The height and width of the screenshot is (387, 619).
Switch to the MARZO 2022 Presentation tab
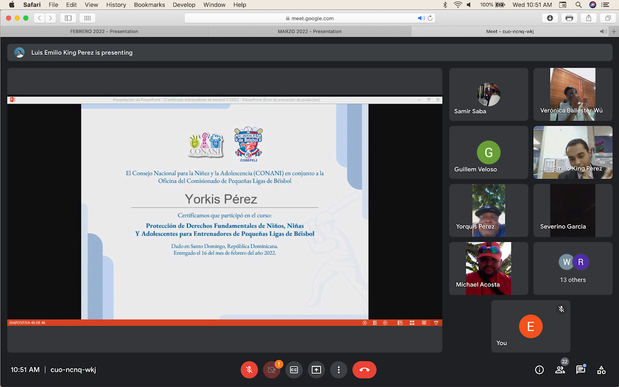pos(310,31)
